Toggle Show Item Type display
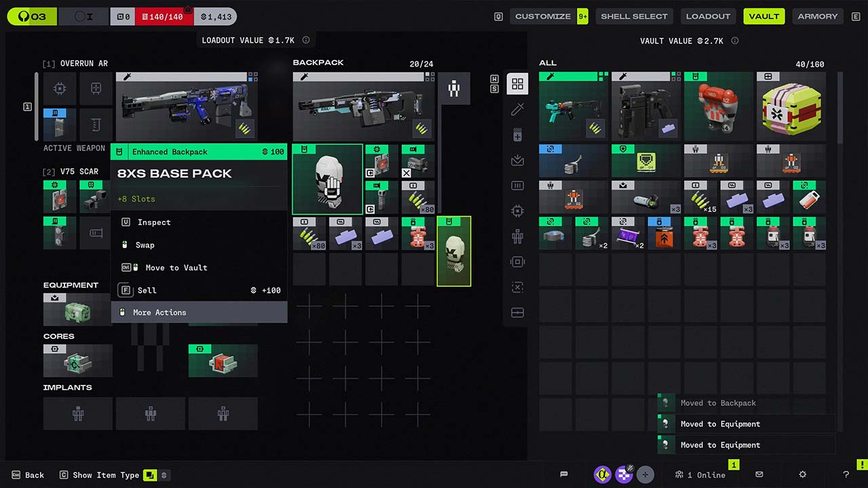 coord(150,475)
